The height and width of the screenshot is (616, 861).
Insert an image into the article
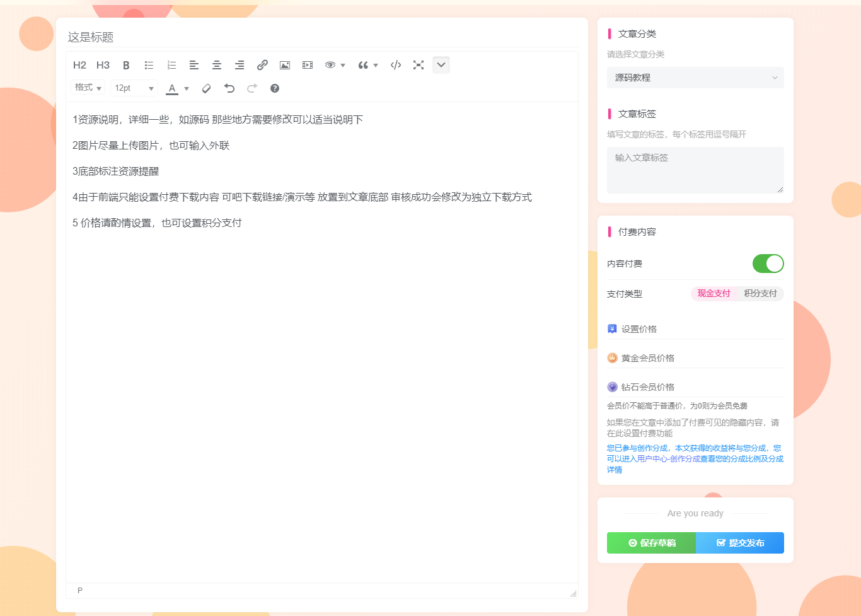tap(284, 65)
